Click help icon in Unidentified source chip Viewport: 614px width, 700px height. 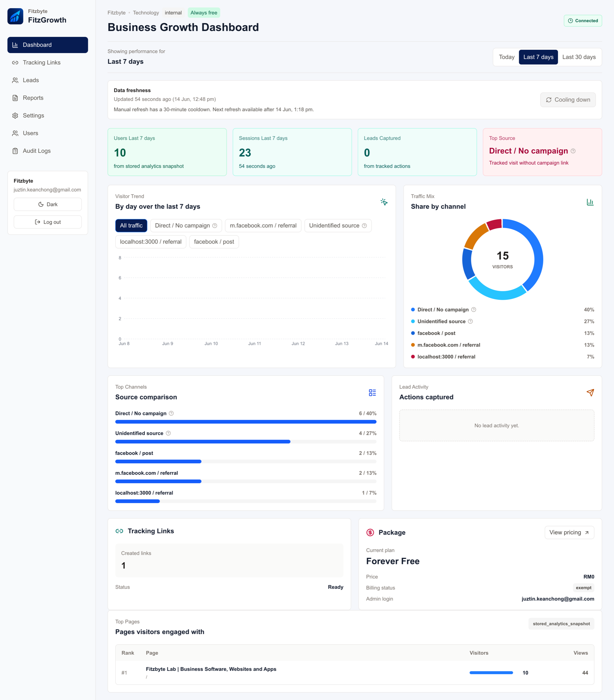(364, 225)
